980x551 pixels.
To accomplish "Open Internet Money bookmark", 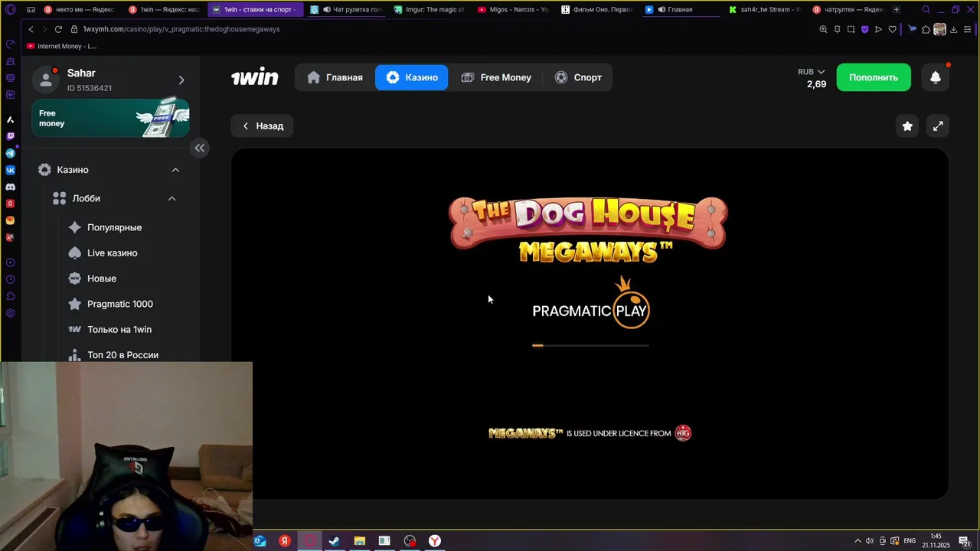I will (61, 47).
